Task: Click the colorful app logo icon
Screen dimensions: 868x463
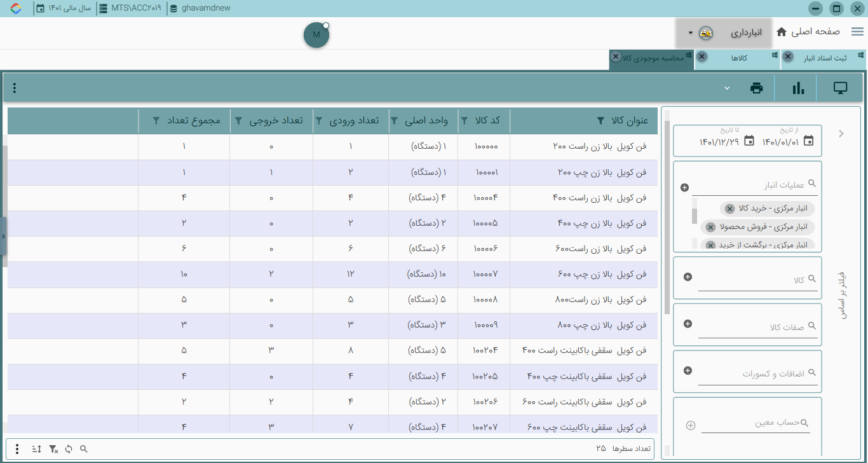Action: [x=17, y=9]
